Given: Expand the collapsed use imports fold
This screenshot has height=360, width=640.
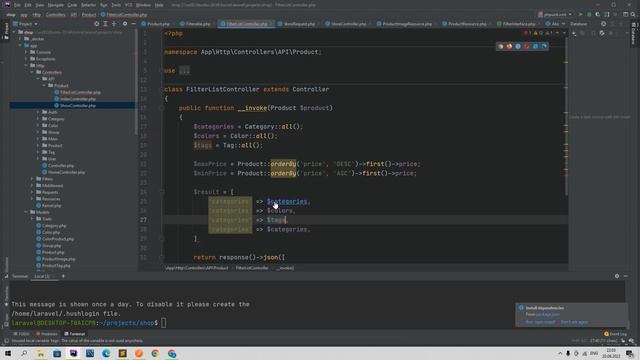Looking at the screenshot, I should (x=184, y=71).
